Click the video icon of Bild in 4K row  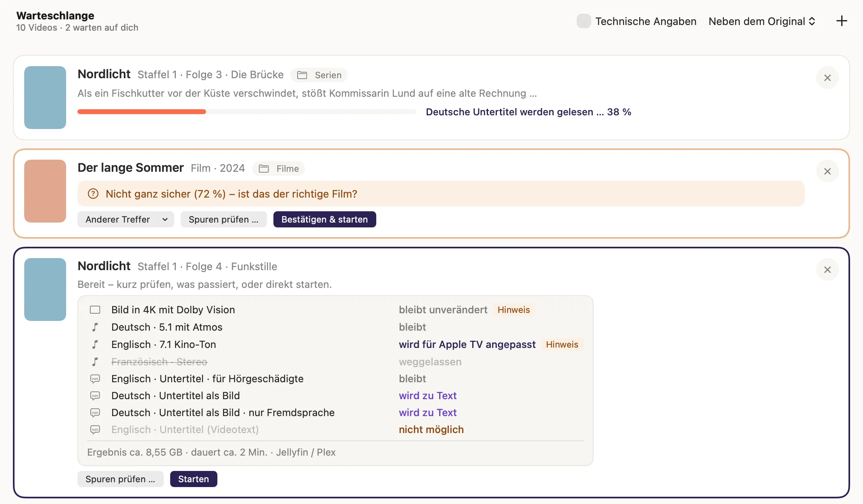95,310
